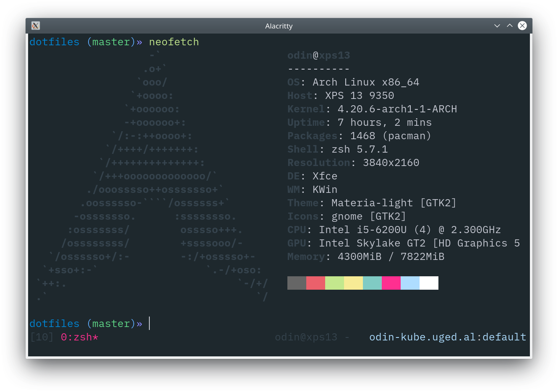Screen dimensions: 558x392
Task: Click the neofetch command text
Action: tap(174, 42)
